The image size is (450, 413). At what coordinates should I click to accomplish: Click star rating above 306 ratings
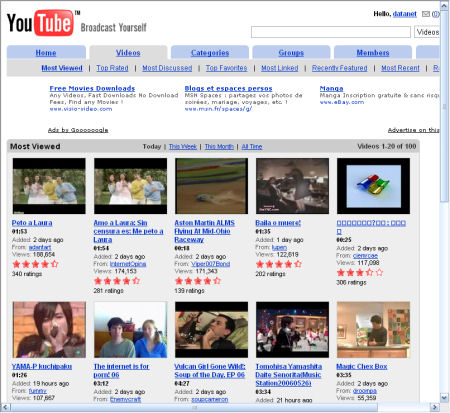[x=360, y=273]
